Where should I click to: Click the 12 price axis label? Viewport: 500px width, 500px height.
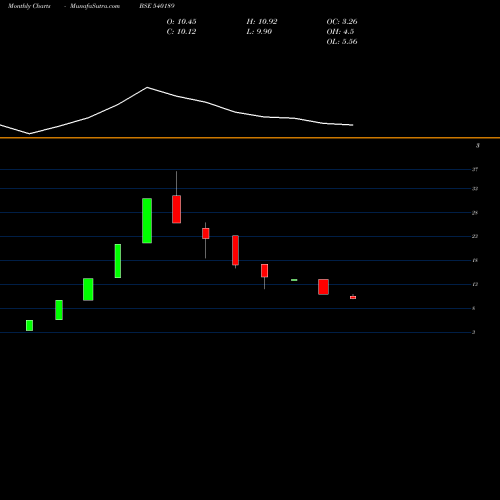coord(475,284)
